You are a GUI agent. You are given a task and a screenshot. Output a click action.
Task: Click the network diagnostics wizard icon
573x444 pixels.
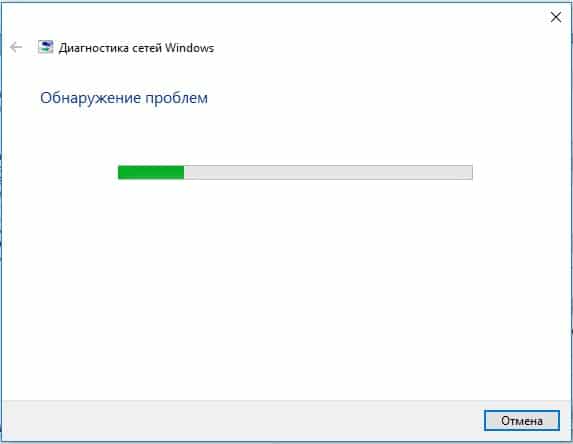tap(45, 47)
